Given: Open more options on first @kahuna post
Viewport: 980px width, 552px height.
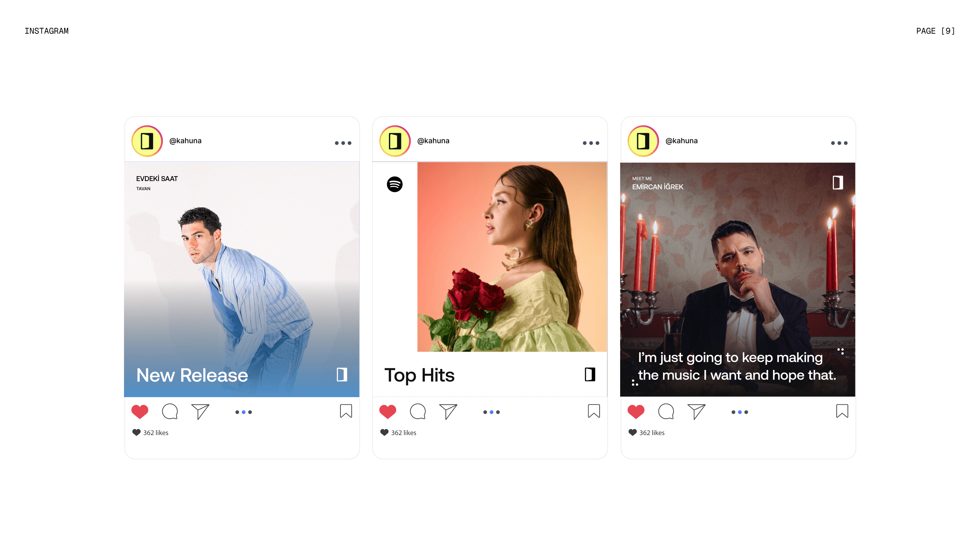Looking at the screenshot, I should click(x=343, y=143).
